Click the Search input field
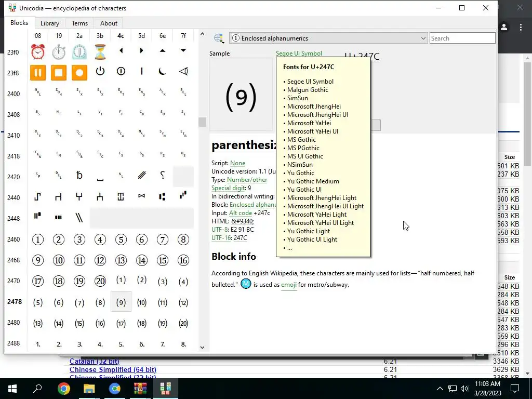 click(462, 38)
